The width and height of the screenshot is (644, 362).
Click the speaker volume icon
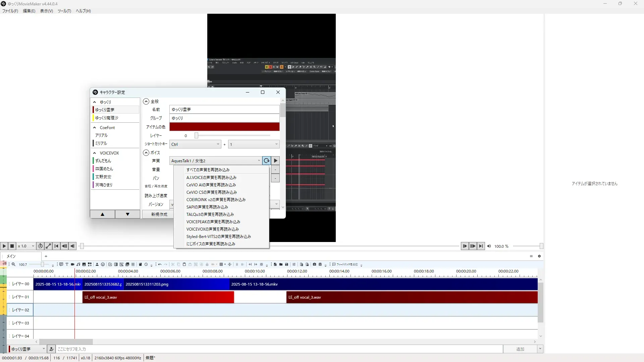pyautogui.click(x=489, y=246)
